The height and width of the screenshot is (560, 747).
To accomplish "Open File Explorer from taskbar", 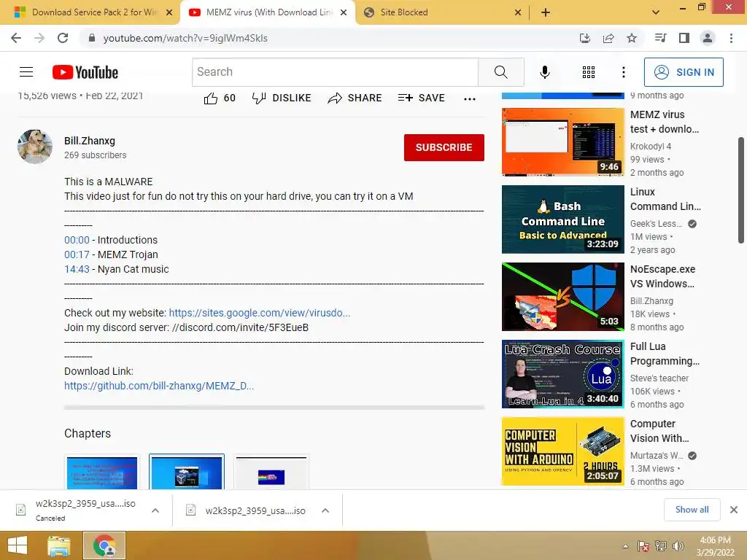I will pos(58,545).
